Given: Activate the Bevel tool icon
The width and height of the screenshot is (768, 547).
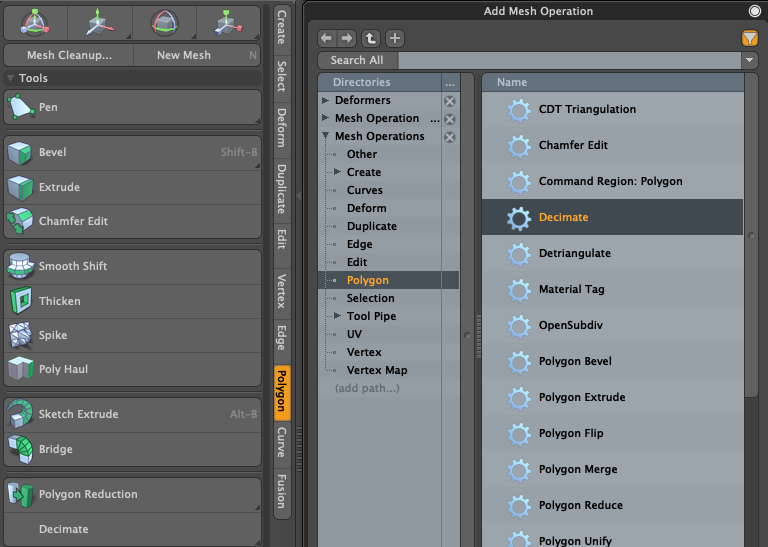Looking at the screenshot, I should point(20,152).
